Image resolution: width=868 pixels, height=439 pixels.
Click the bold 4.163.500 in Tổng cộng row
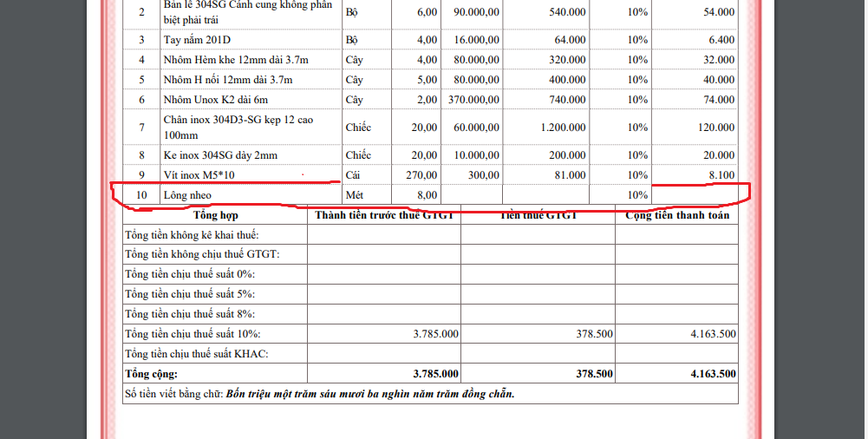click(713, 374)
